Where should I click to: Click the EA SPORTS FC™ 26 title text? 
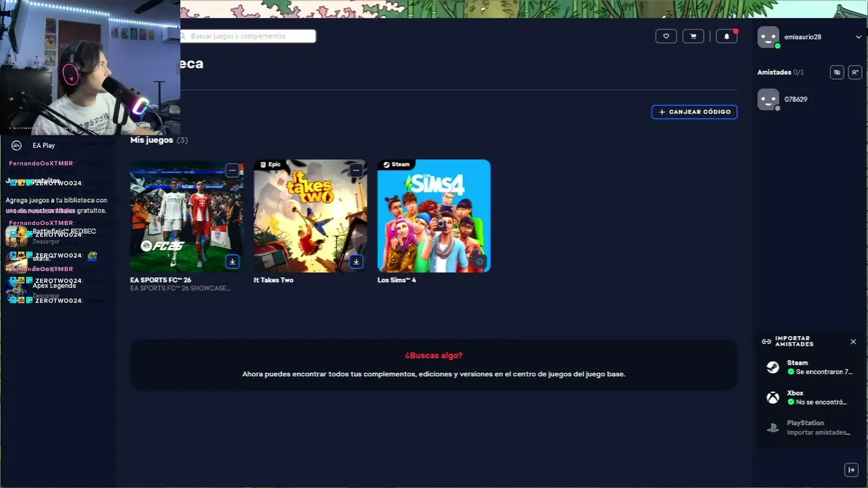point(161,280)
